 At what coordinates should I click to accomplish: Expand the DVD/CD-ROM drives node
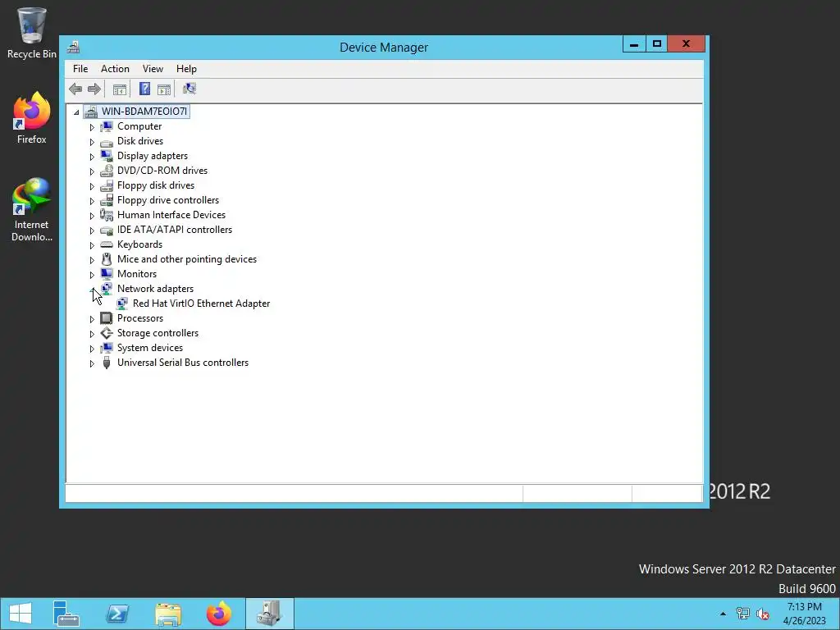tap(92, 171)
